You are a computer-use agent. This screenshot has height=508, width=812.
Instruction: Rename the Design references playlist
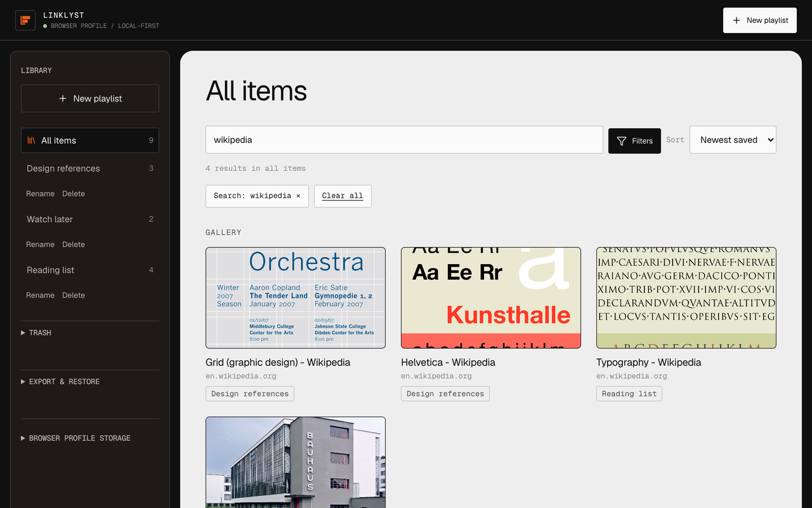[40, 194]
